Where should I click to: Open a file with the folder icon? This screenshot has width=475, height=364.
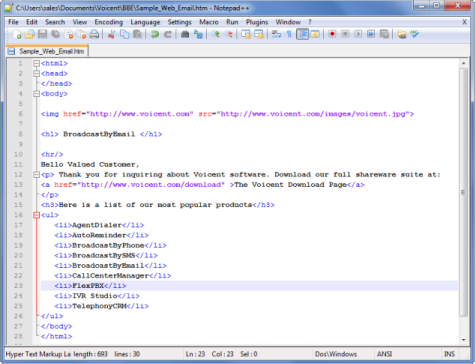click(x=30, y=34)
